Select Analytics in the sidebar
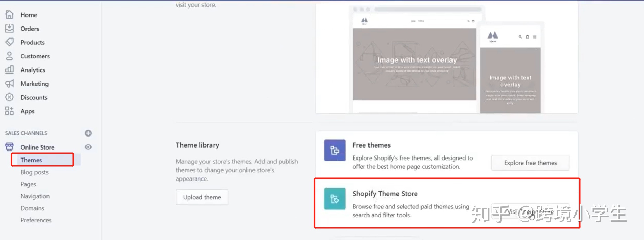This screenshot has width=644, height=240. click(x=33, y=70)
